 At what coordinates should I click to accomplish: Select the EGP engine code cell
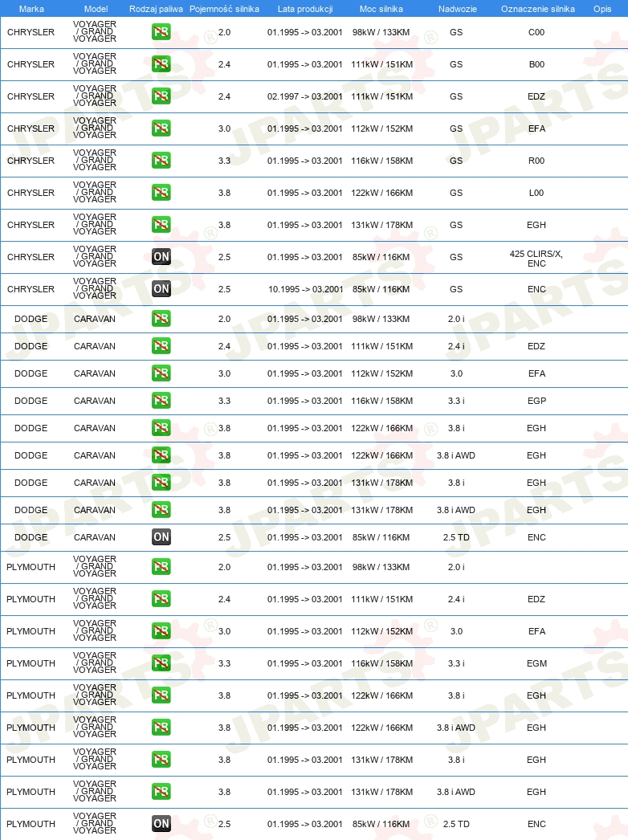536,401
